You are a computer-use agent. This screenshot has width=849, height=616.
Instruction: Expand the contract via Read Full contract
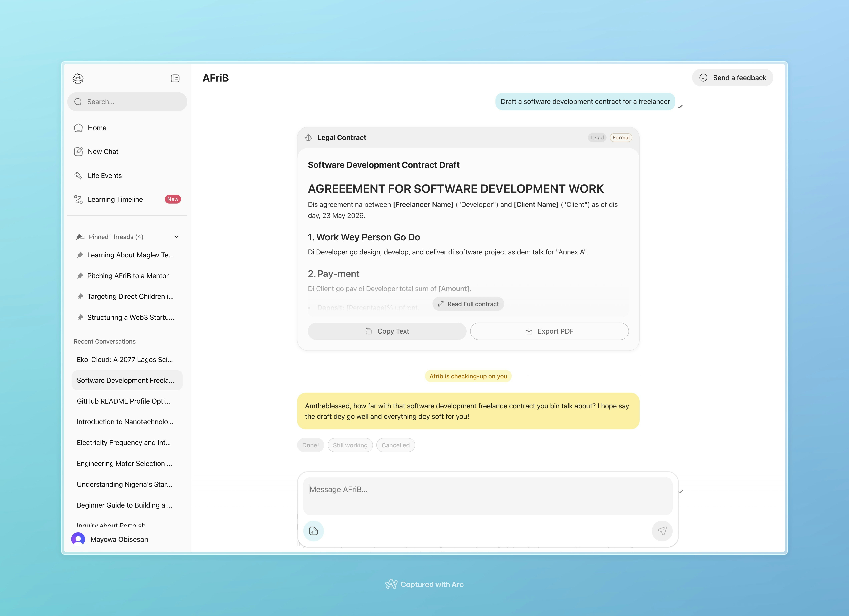(468, 304)
